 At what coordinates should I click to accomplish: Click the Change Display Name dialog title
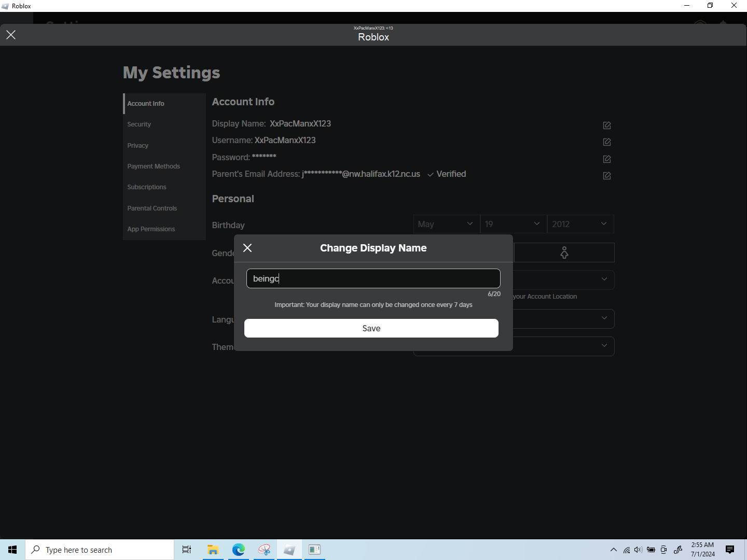click(374, 248)
